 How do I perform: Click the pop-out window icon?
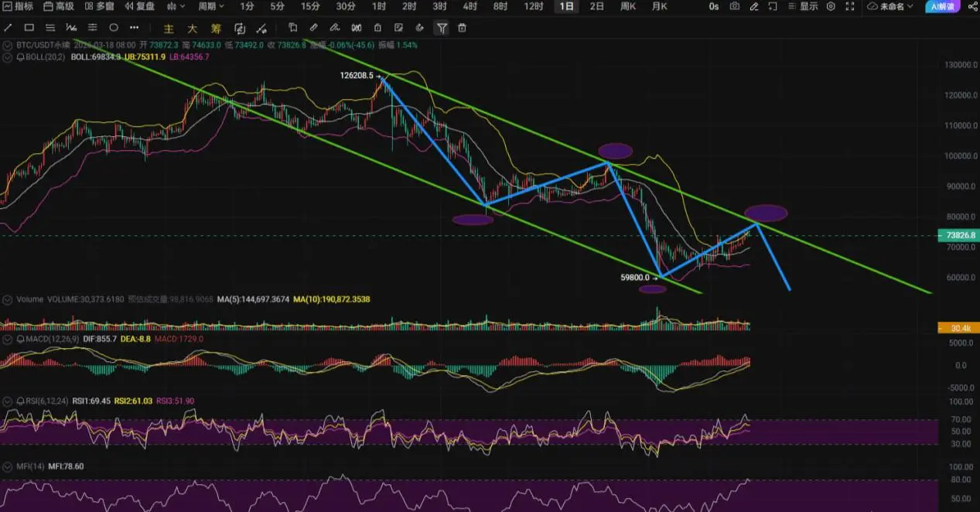(773, 6)
